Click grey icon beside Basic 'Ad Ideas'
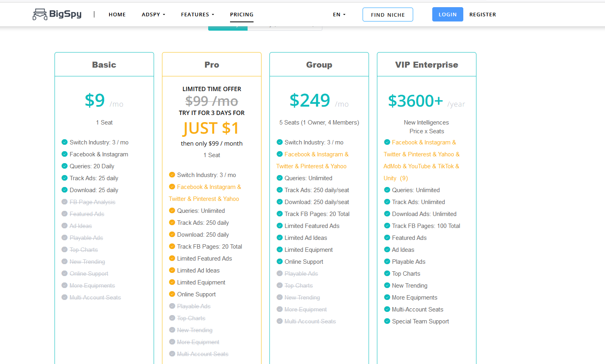Viewport: 605px width, 364px height. [64, 226]
